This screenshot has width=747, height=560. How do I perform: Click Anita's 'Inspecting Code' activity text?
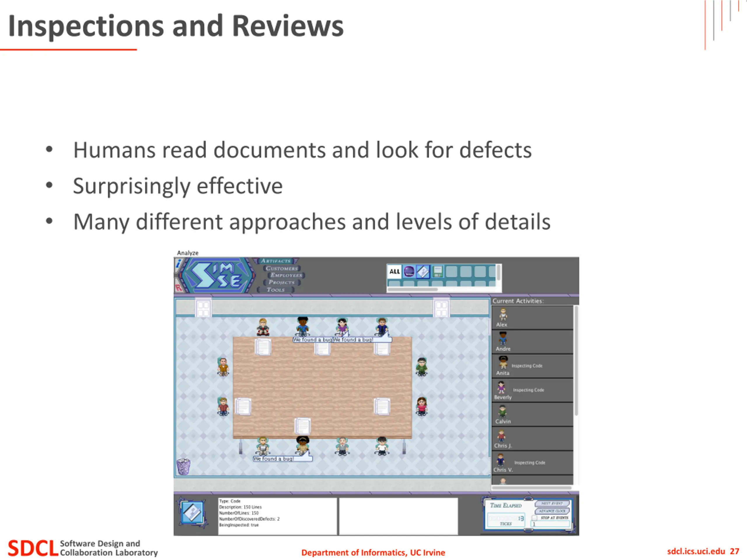pos(527,365)
